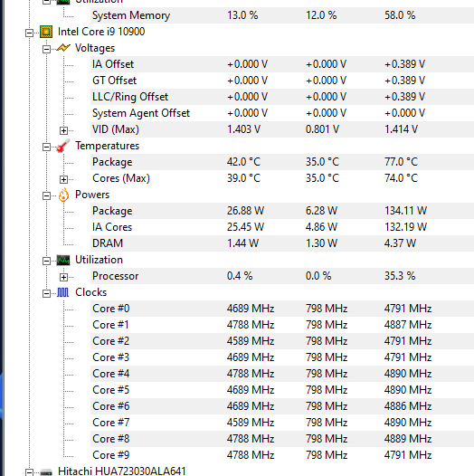This screenshot has width=474, height=476.
Task: Click the 4.37 W DRAM max value
Action: 400,243
